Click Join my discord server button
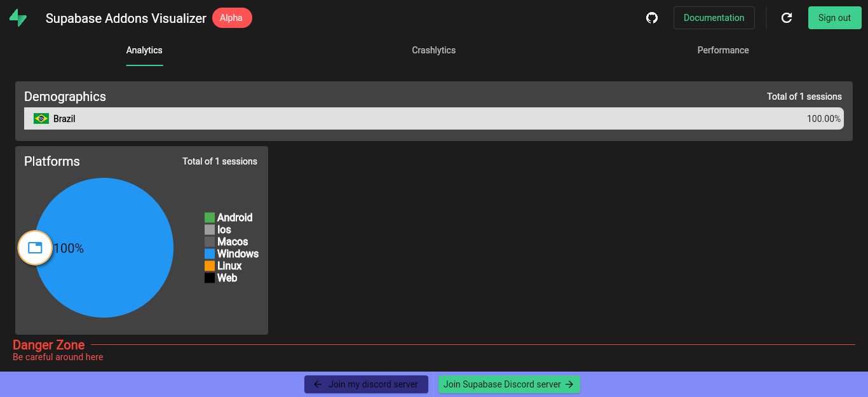 point(366,384)
